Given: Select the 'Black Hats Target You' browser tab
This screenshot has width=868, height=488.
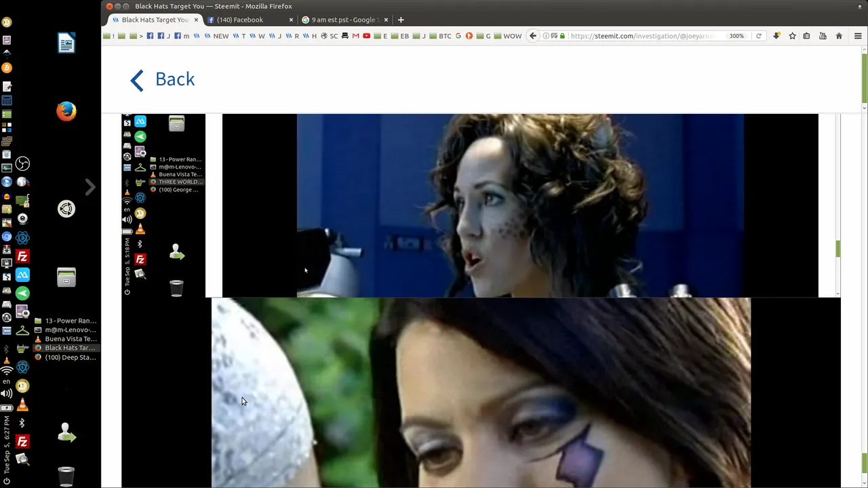Looking at the screenshot, I should pyautogui.click(x=155, y=20).
